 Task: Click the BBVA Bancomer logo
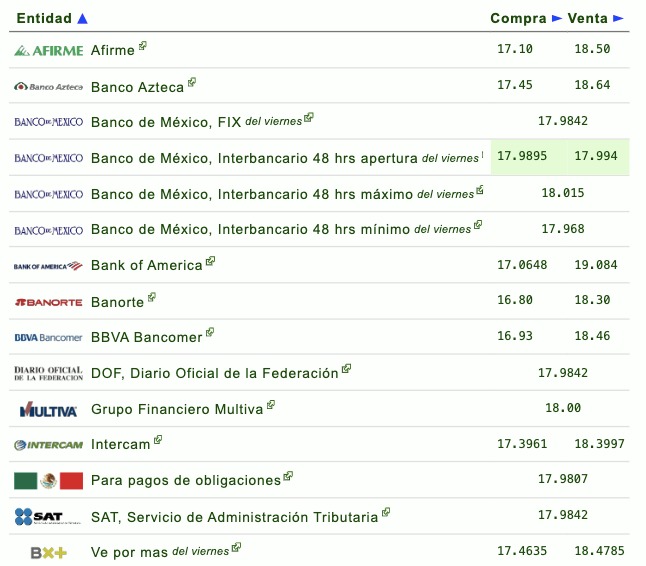(49, 338)
